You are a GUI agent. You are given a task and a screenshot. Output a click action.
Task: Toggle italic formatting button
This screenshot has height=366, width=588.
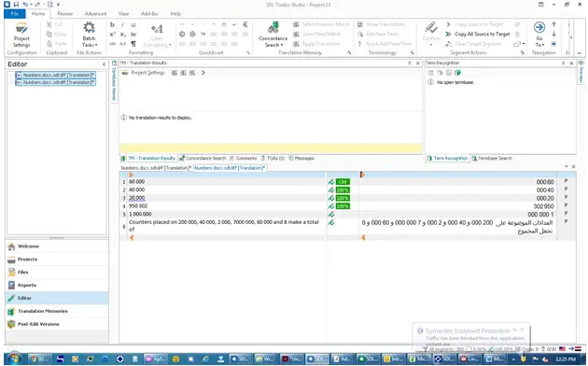(x=122, y=25)
